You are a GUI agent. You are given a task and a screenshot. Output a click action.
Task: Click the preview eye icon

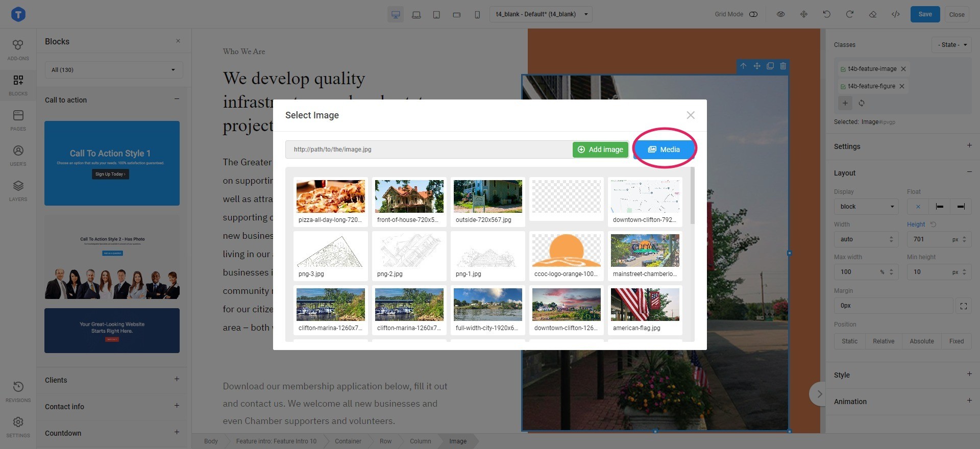click(780, 14)
